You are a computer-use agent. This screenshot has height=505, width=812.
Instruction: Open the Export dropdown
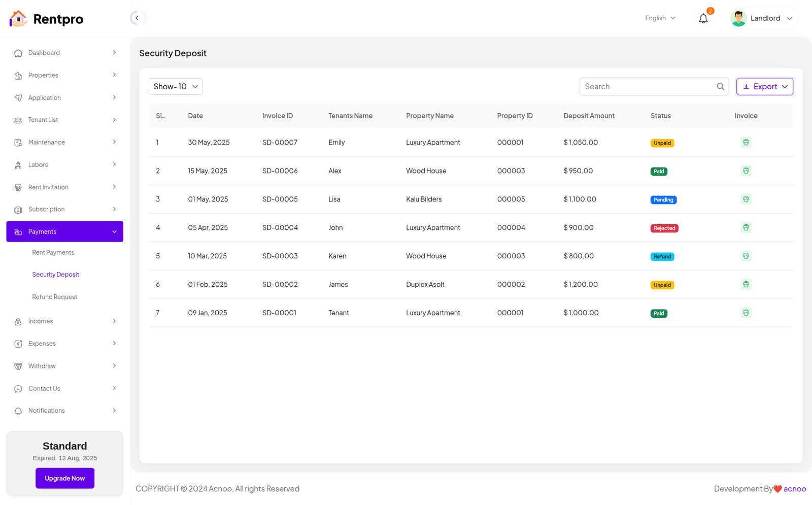pos(764,87)
